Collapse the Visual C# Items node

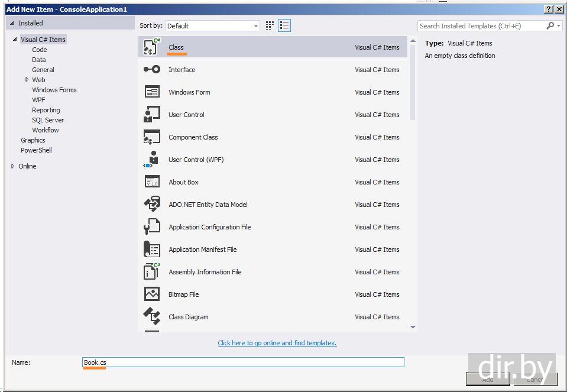[15, 40]
